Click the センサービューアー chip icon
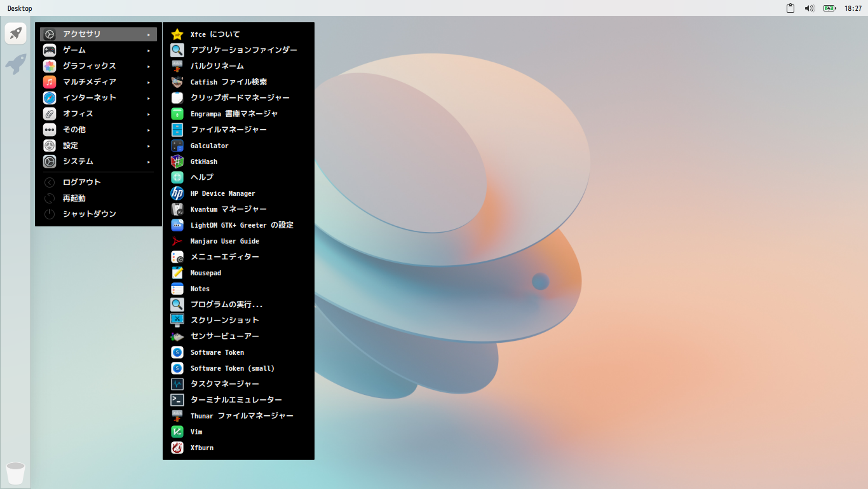This screenshot has width=868, height=489. pyautogui.click(x=177, y=336)
